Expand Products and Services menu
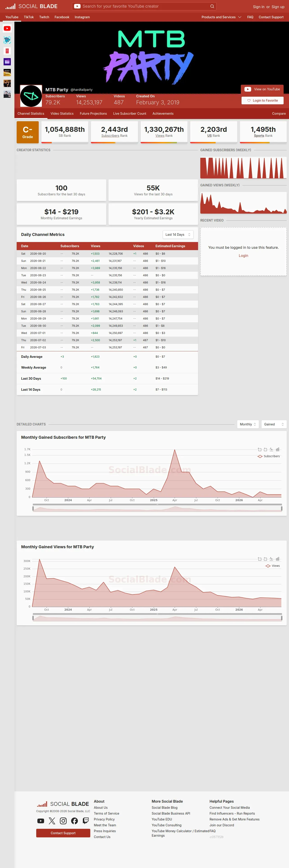289x868 pixels. pyautogui.click(x=221, y=17)
